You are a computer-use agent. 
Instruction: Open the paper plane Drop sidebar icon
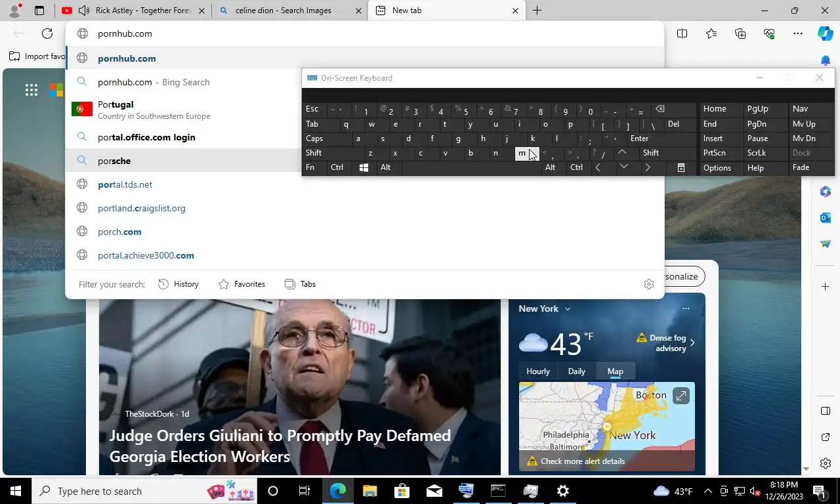826,243
